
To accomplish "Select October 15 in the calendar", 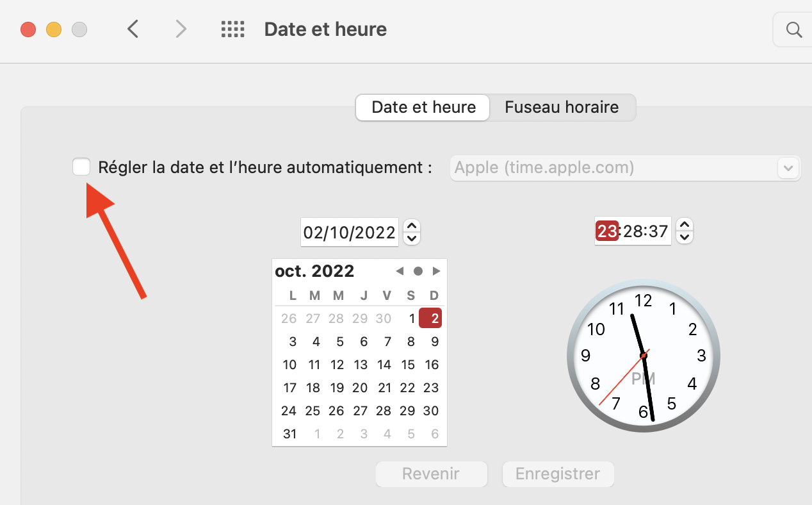I will [408, 365].
